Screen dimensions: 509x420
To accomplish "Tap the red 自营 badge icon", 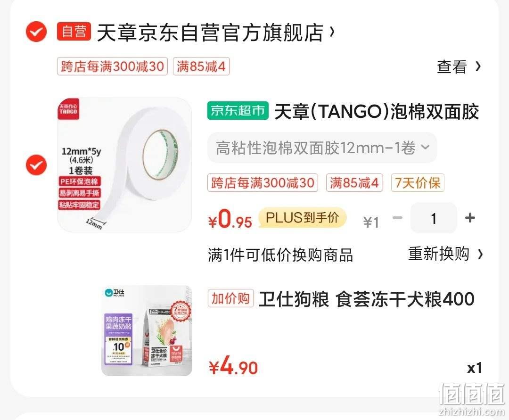I will click(x=74, y=32).
